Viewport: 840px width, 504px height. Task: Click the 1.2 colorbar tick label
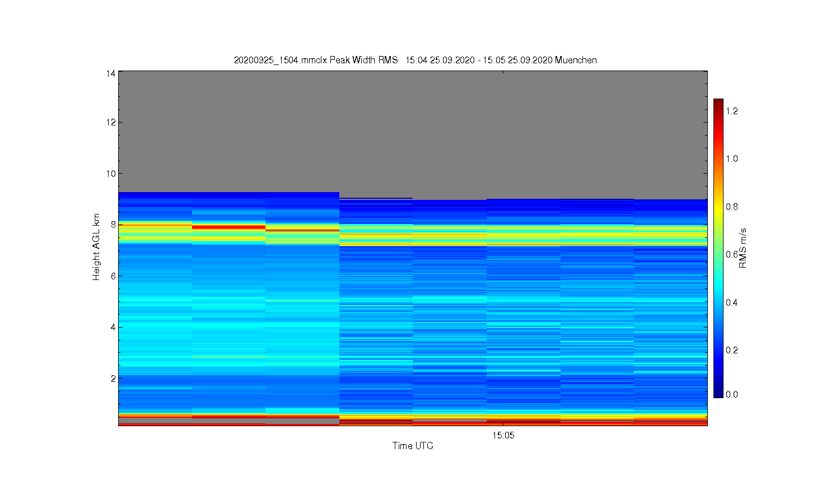click(732, 111)
